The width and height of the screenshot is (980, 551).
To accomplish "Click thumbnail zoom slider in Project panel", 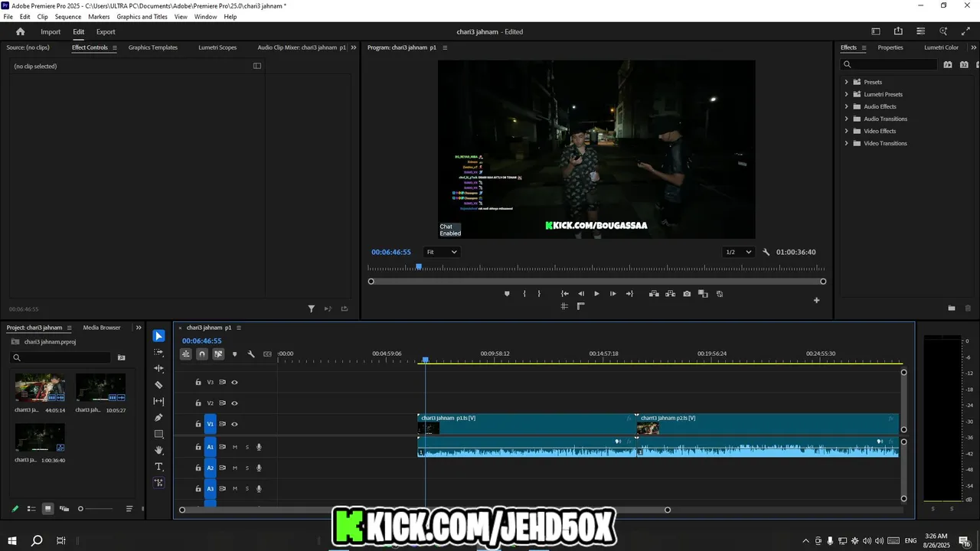I will tap(96, 509).
